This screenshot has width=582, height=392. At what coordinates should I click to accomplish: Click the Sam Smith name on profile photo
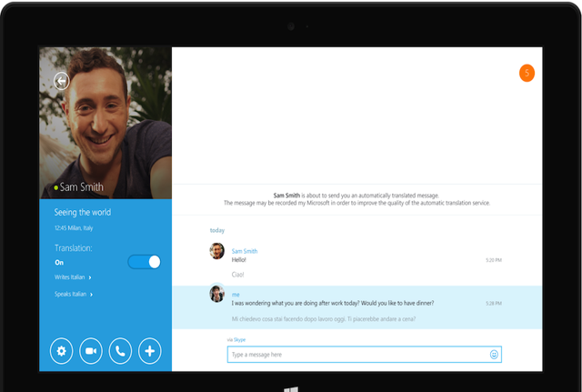coord(81,187)
